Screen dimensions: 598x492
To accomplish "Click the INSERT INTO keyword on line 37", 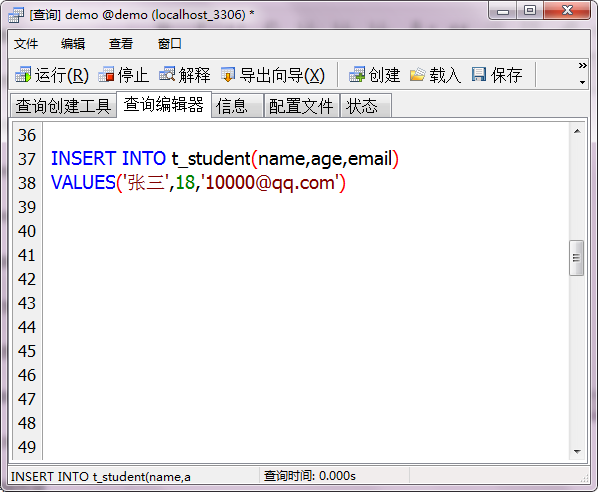I will (x=108, y=159).
